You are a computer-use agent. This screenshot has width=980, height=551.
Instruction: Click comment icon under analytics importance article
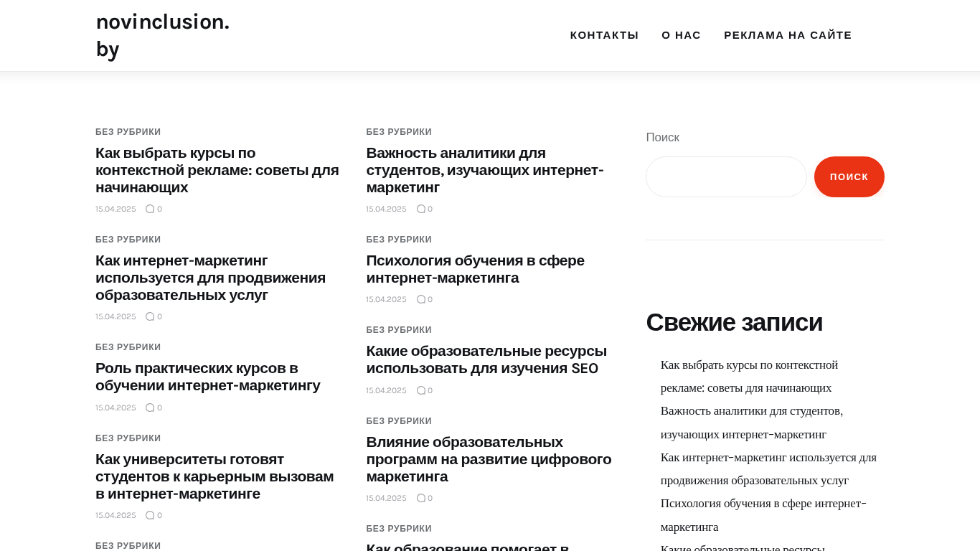(421, 209)
